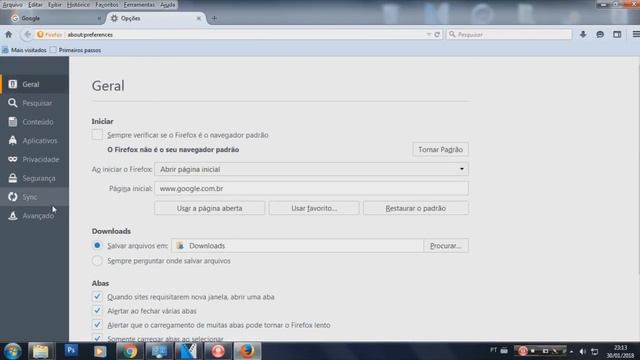Screen dimensions: 640x360
Task: Click the Windows Start button
Action: pyautogui.click(x=12, y=351)
